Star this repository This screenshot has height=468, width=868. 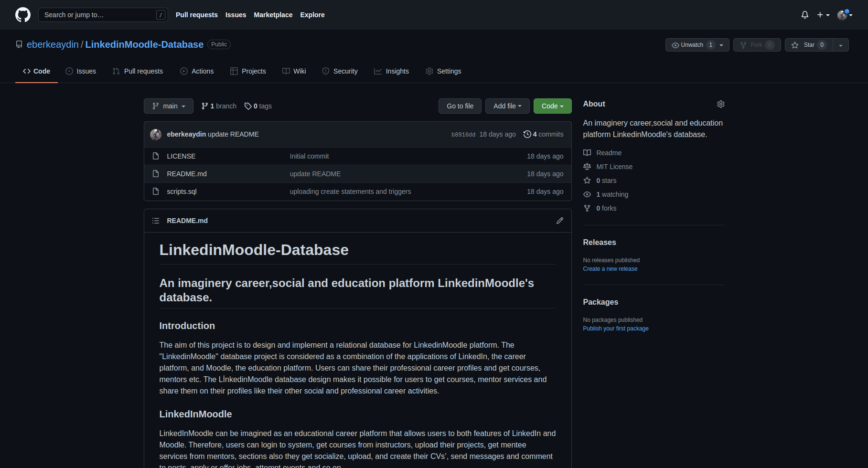pos(809,45)
